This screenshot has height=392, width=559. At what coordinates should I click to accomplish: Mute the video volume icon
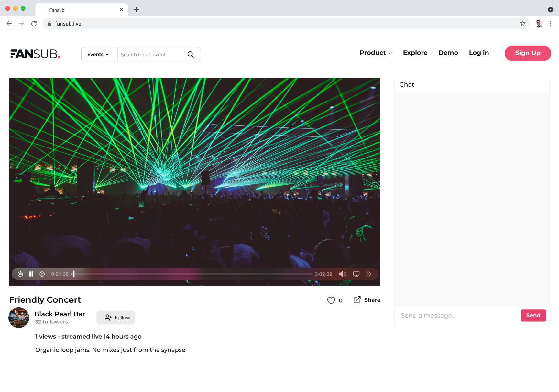pyautogui.click(x=343, y=274)
